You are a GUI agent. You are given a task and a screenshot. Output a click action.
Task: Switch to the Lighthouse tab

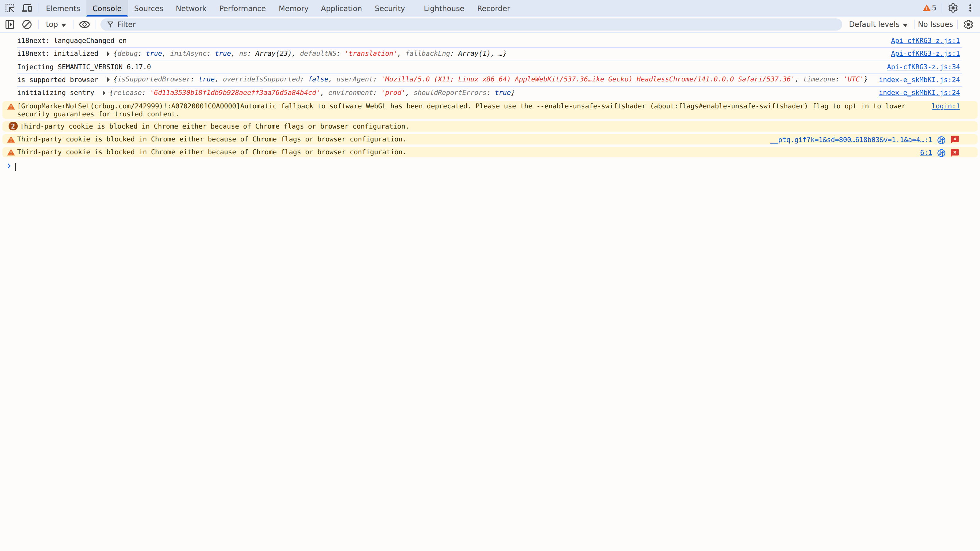tap(444, 8)
